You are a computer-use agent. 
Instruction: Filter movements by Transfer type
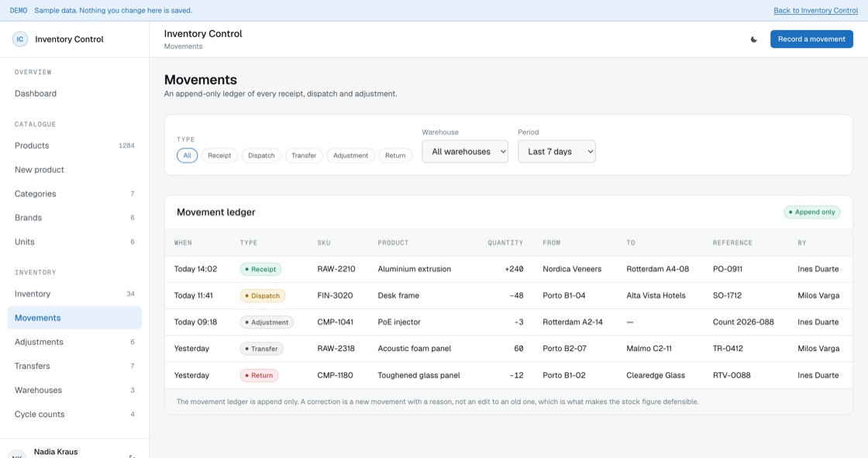click(304, 156)
